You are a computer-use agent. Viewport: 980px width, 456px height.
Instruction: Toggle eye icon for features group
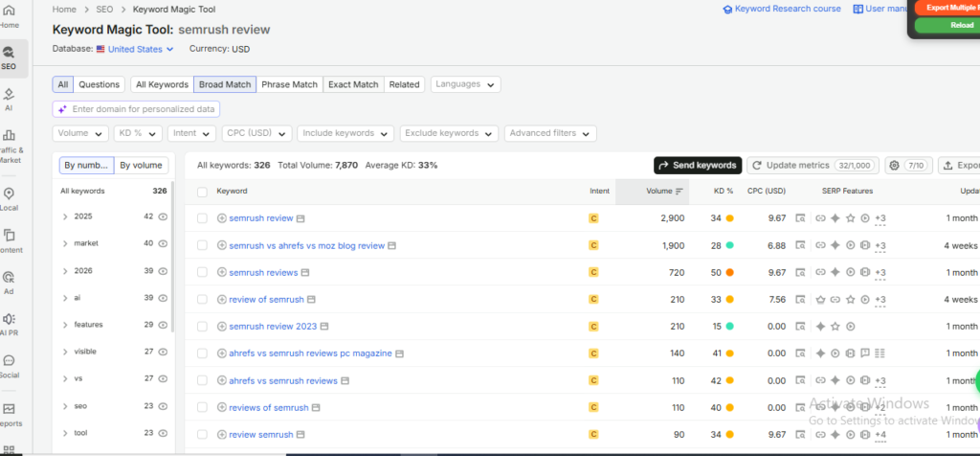[x=163, y=325]
